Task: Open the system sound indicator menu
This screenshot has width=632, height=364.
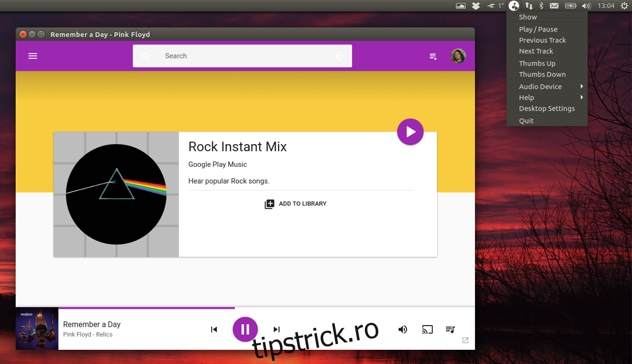Action: coord(586,6)
